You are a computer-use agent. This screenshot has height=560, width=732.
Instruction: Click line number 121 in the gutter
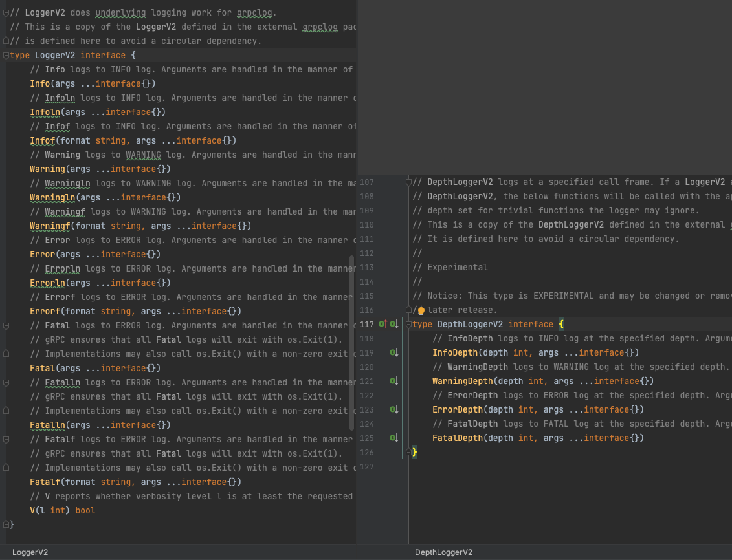(366, 381)
